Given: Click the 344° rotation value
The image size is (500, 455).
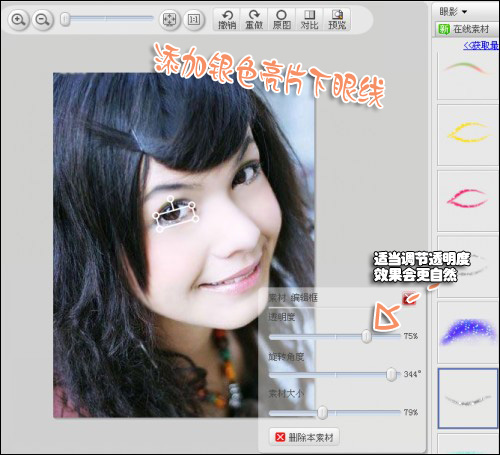Looking at the screenshot, I should pos(412,374).
